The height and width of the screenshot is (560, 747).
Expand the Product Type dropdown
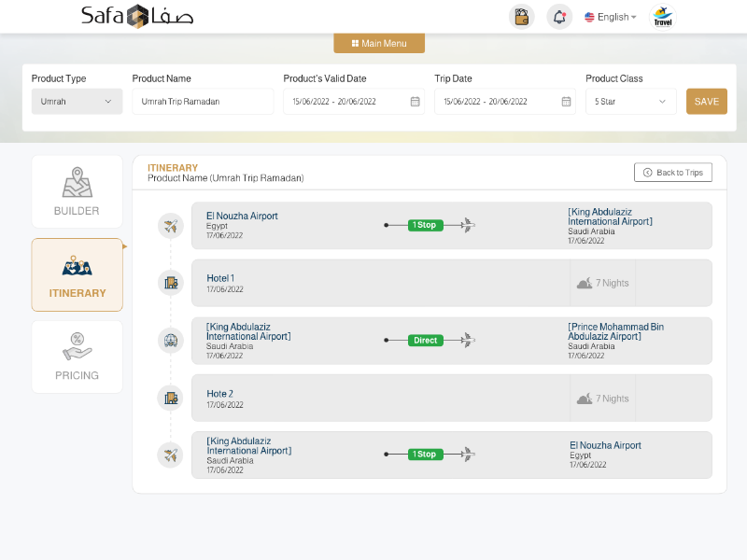click(x=77, y=102)
